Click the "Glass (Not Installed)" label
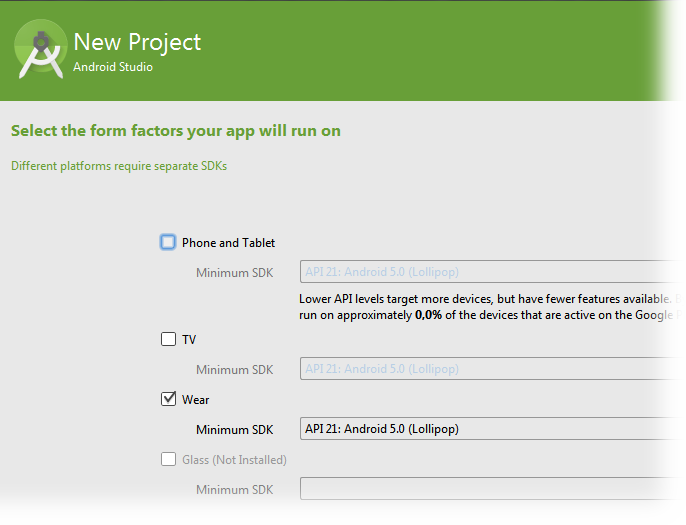686x525 pixels. pyautogui.click(x=234, y=460)
